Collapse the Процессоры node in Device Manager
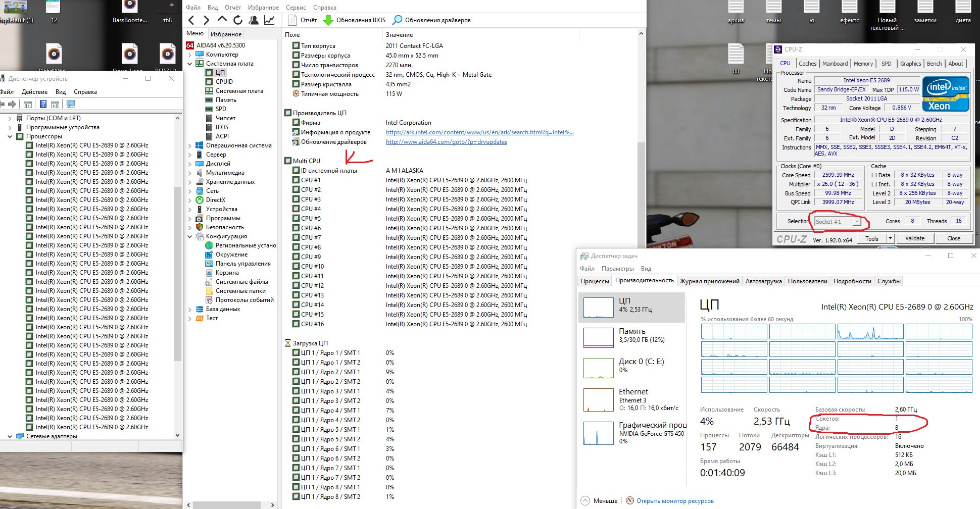Screen dimensions: 980x509 [10, 136]
